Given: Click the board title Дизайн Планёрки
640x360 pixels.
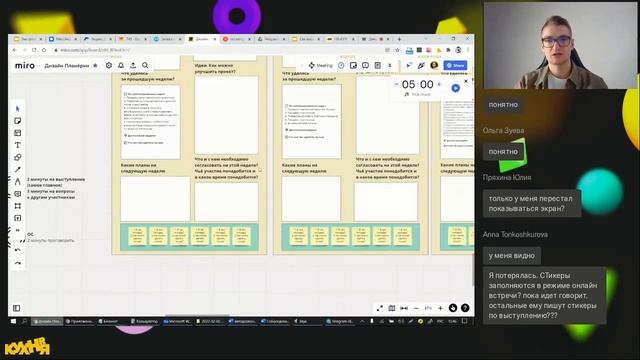Looking at the screenshot, I should [67, 66].
